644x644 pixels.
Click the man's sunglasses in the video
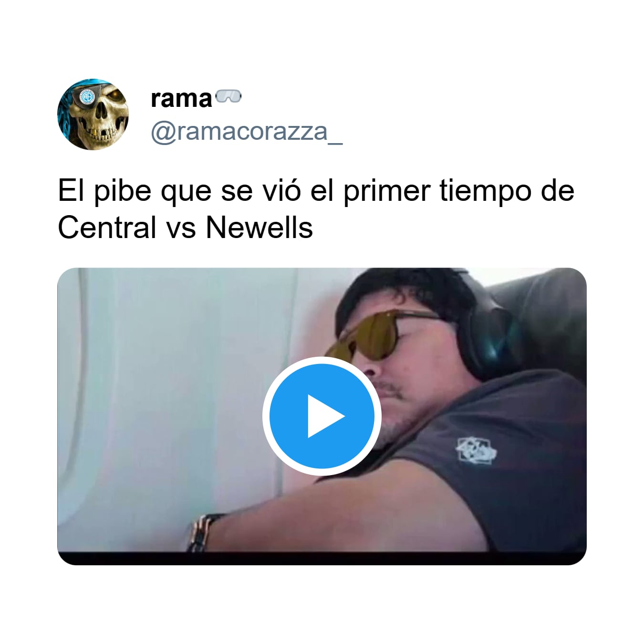pyautogui.click(x=379, y=333)
